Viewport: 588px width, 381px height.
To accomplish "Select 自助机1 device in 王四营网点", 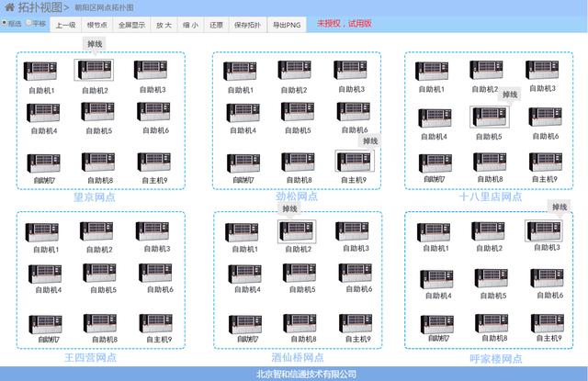I will [44, 231].
